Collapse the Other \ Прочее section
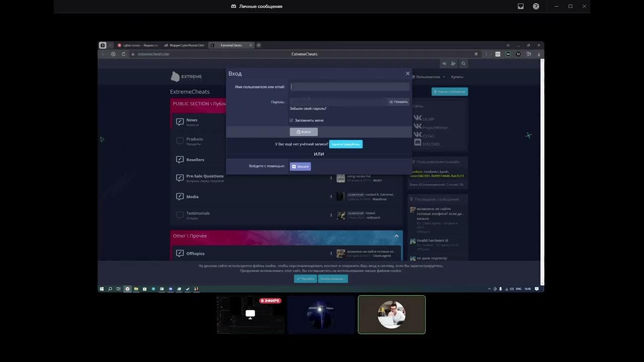 point(396,236)
